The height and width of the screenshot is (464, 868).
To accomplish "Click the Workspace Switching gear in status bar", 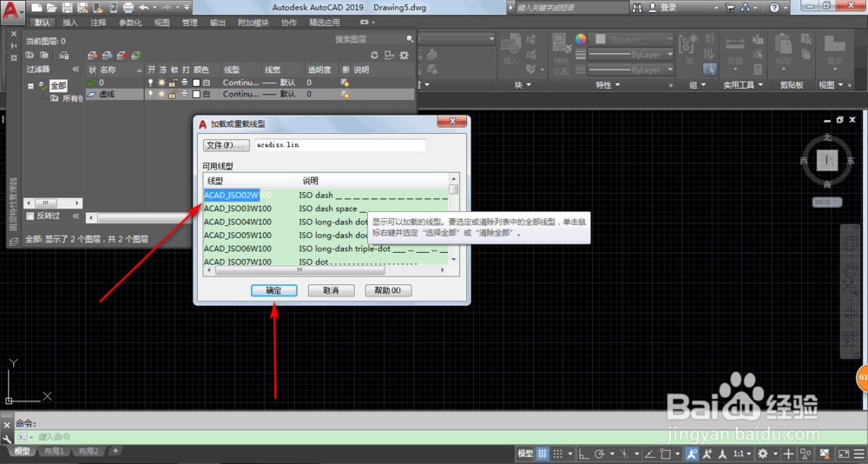I will [x=763, y=453].
